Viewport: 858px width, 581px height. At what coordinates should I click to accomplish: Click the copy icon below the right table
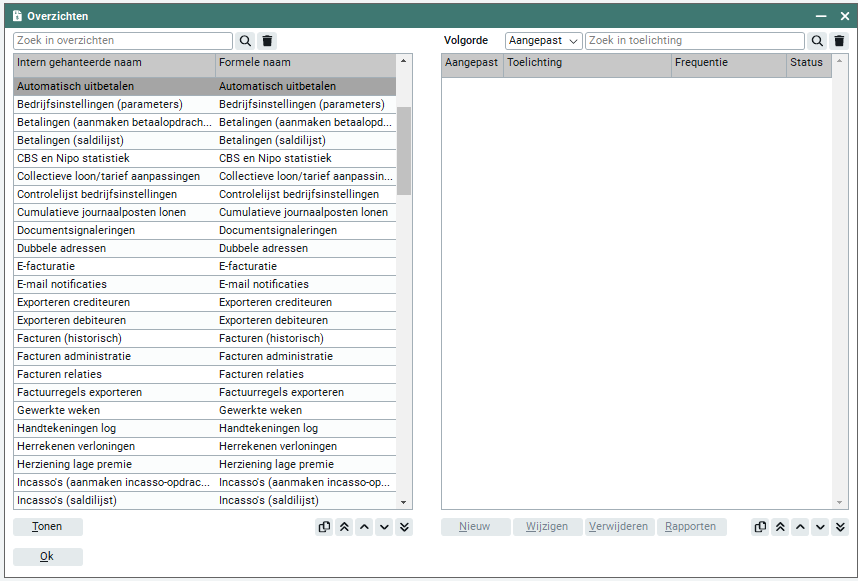760,527
